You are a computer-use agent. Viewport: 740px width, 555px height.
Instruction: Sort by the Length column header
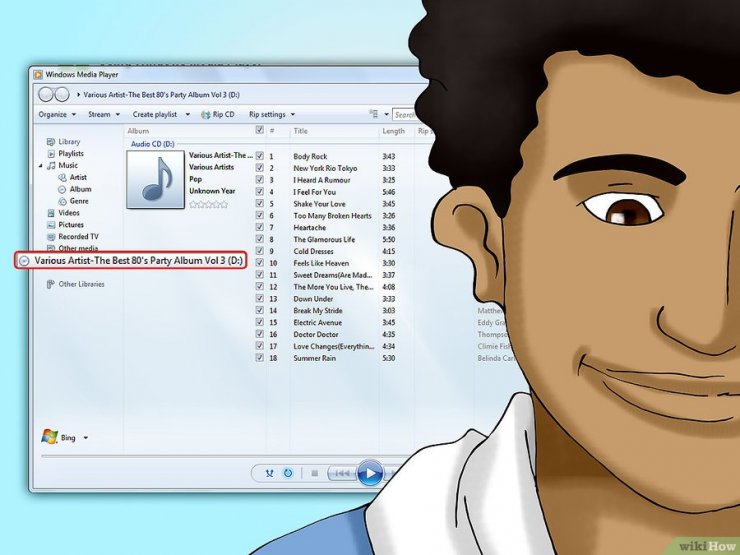tap(393, 131)
